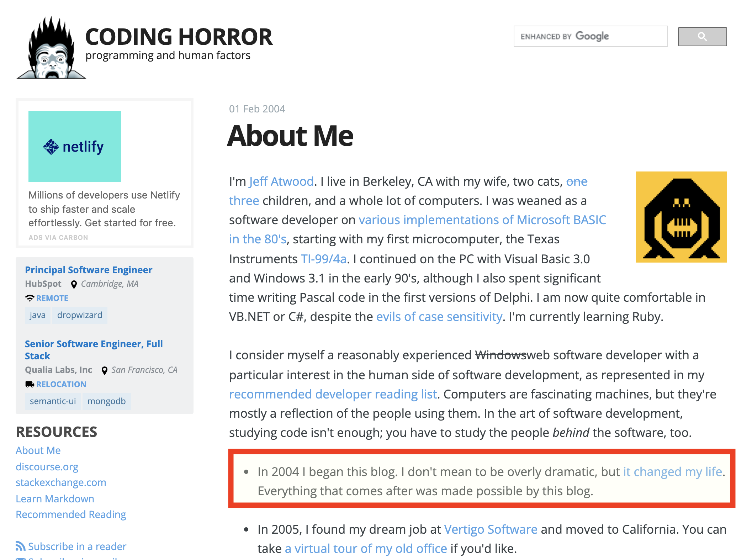Click the wifi icon beside REMOTE
This screenshot has height=560, width=752.
pyautogui.click(x=30, y=298)
